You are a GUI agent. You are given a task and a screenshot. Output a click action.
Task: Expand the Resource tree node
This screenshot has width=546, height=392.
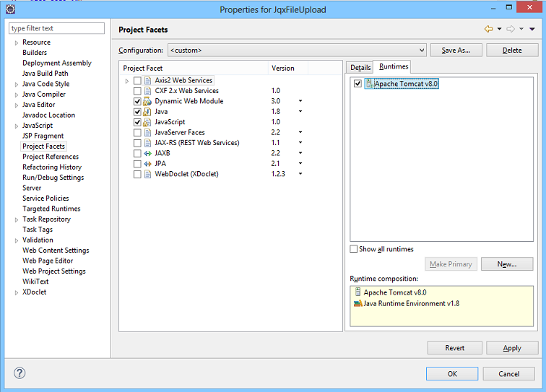click(x=17, y=43)
